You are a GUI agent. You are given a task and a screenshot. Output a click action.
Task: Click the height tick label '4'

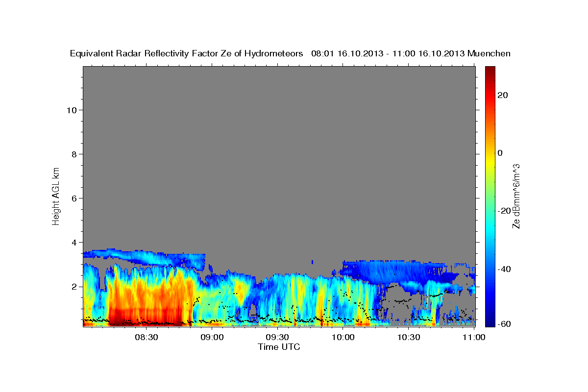pyautogui.click(x=74, y=242)
